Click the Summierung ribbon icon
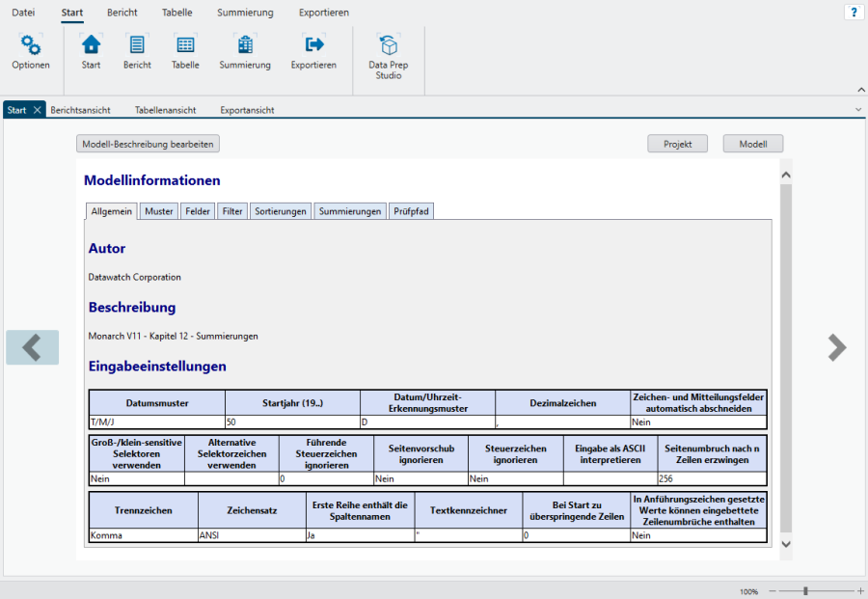 245,45
